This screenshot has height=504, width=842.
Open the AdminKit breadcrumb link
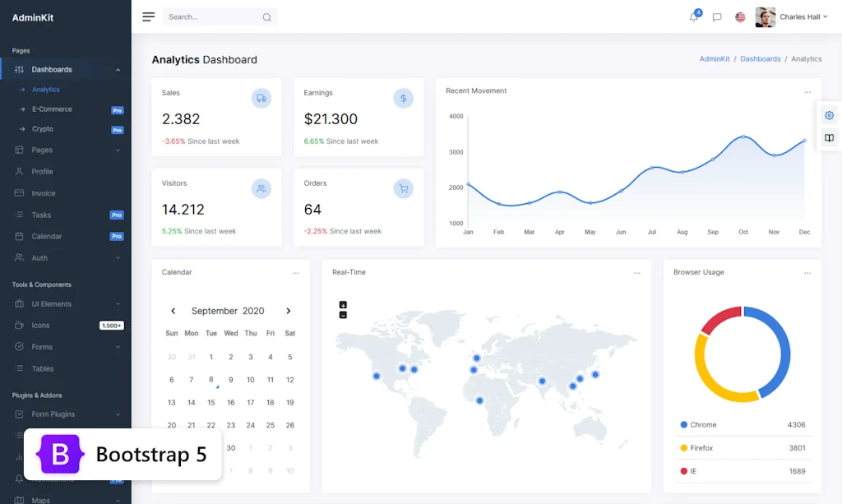[x=715, y=58]
